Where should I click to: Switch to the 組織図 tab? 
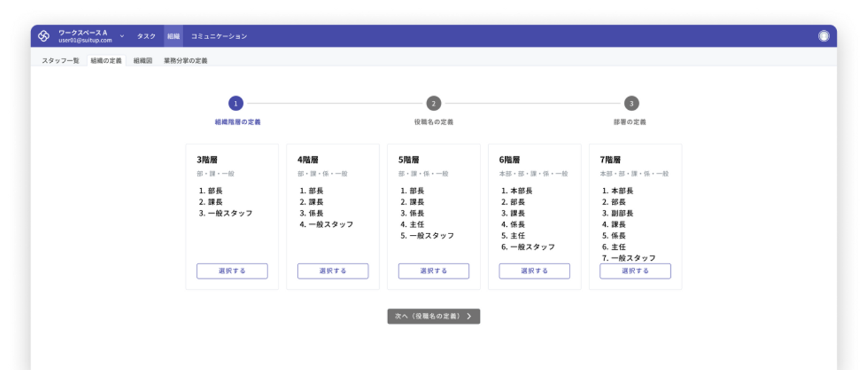pyautogui.click(x=143, y=61)
